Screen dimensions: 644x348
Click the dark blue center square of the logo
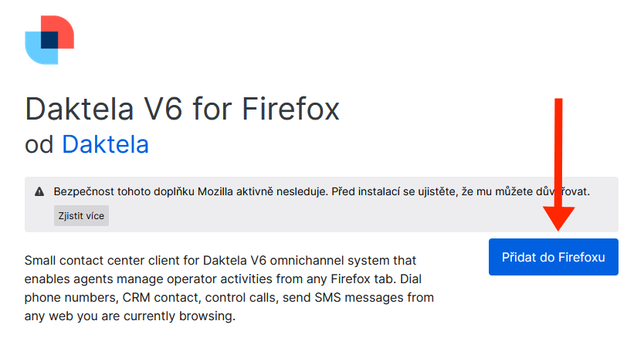(49, 39)
